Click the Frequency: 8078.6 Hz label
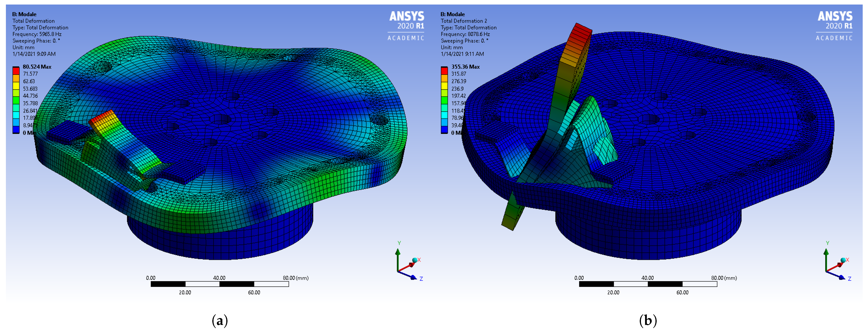 coord(465,34)
